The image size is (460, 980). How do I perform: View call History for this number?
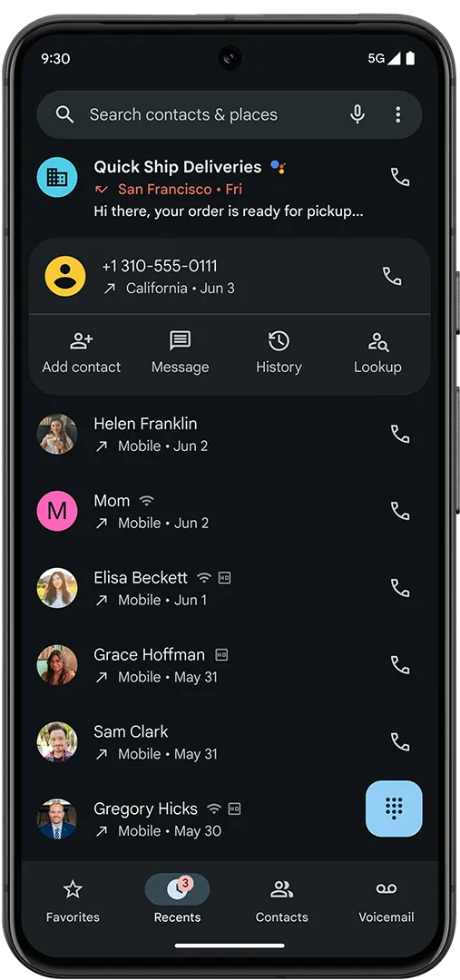279,353
